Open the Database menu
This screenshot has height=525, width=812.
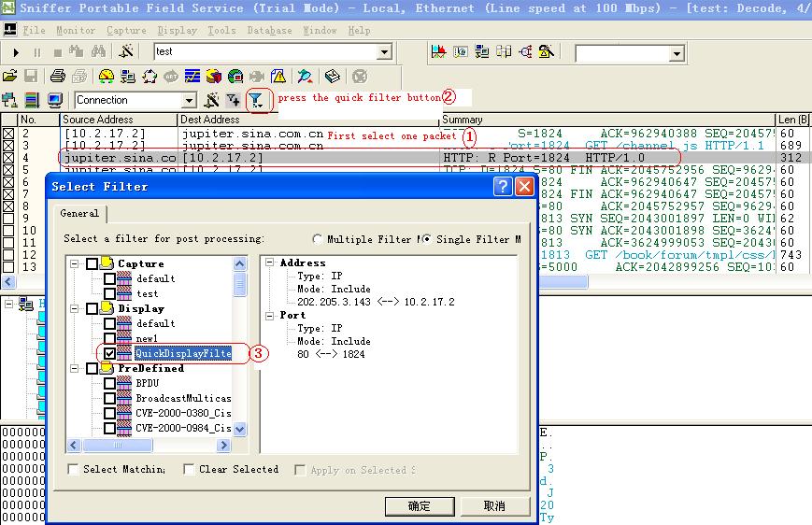269,30
